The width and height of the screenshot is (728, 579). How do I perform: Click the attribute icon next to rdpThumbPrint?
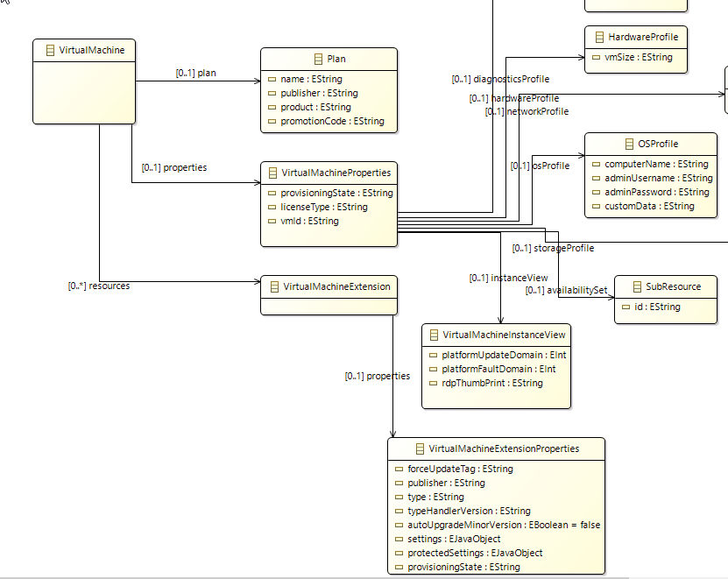(433, 384)
